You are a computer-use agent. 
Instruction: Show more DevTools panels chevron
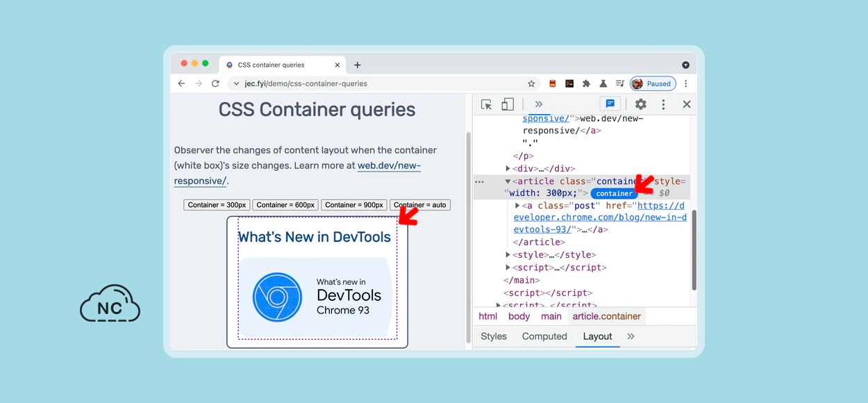[538, 104]
